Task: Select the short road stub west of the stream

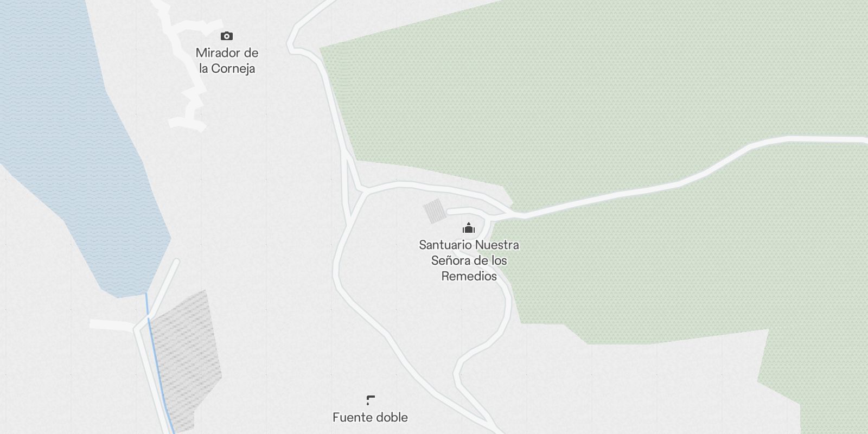Action: (112, 325)
